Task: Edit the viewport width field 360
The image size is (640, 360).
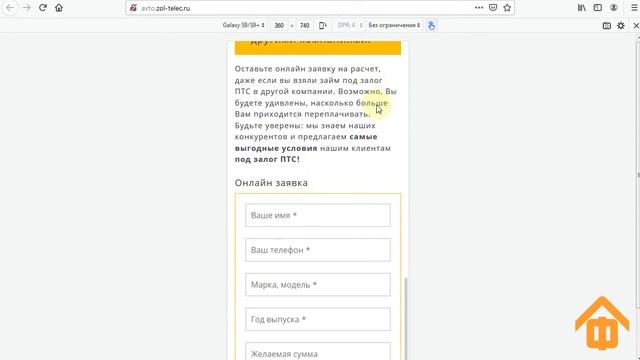Action: pos(279,25)
